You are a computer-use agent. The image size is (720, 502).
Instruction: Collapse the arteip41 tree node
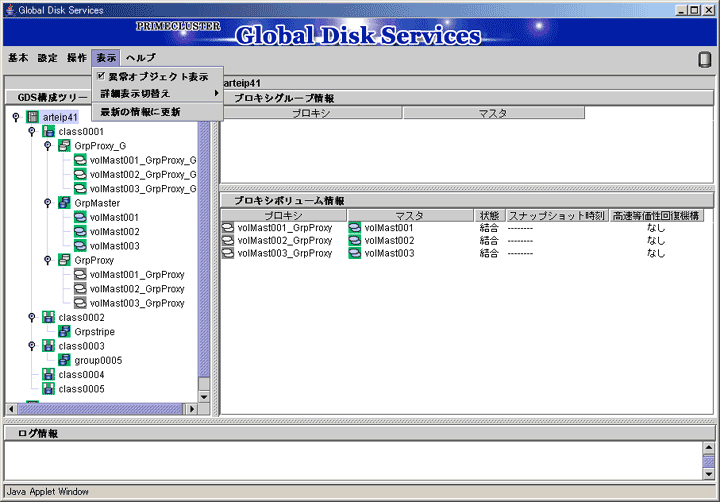click(16, 117)
